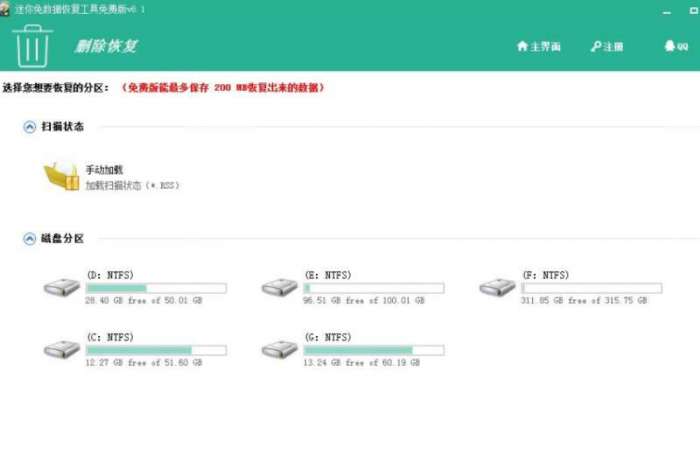Click the trash bin delete recovery icon
Screen dimensions: 700x475
pos(33,44)
